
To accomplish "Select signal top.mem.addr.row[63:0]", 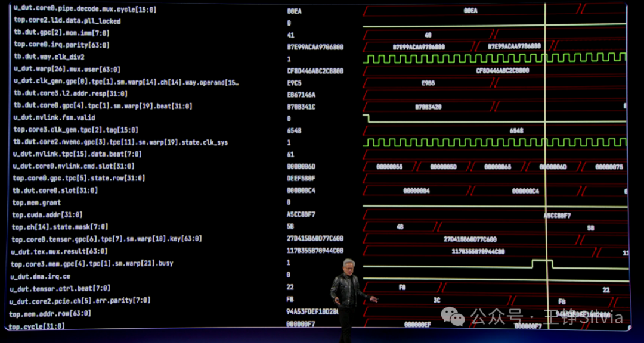I will coord(51,314).
